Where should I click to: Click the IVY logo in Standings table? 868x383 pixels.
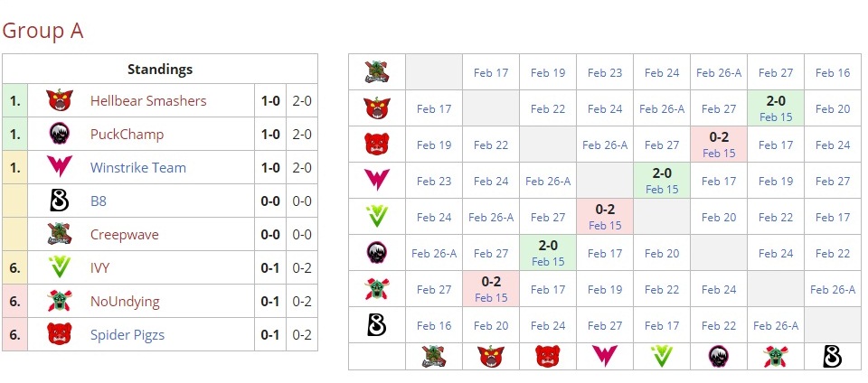click(x=60, y=268)
